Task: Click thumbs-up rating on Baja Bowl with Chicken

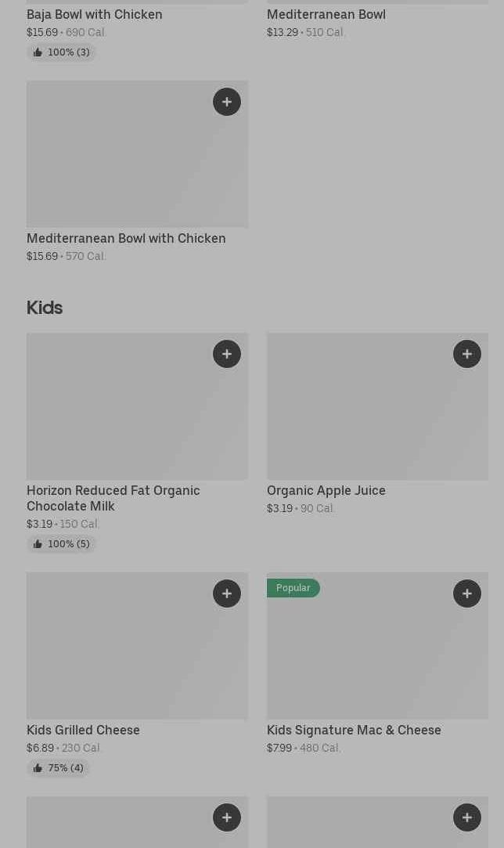Action: (61, 52)
